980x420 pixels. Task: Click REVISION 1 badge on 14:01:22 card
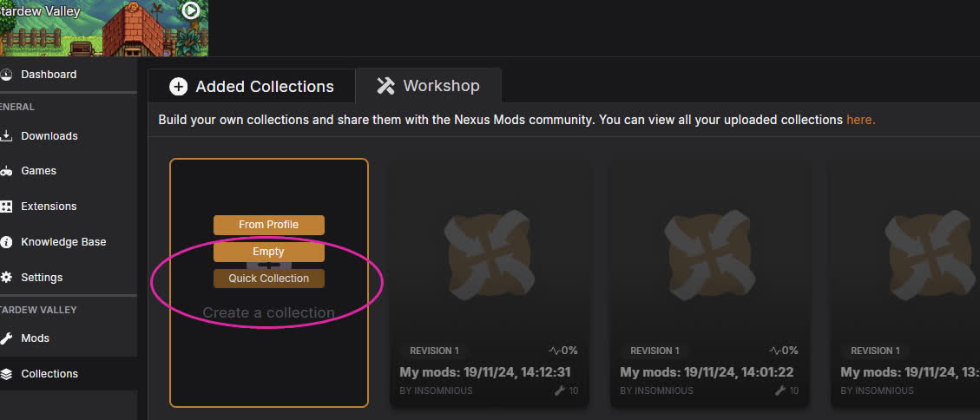point(654,351)
